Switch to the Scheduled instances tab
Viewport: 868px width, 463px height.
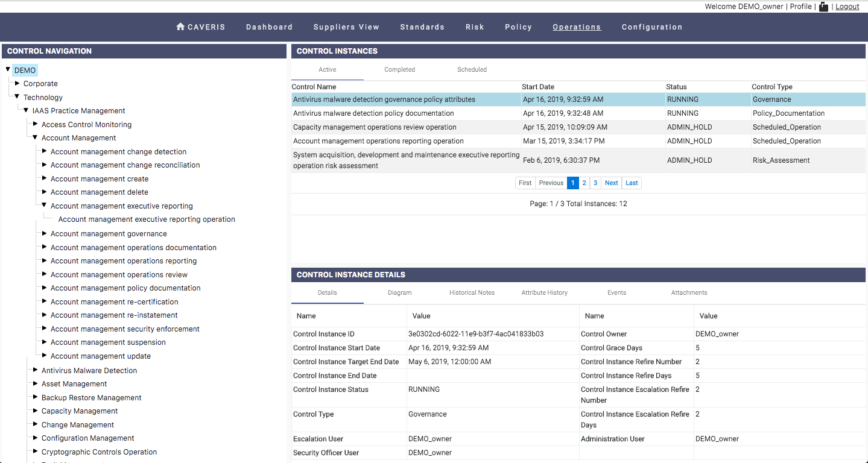coord(472,69)
